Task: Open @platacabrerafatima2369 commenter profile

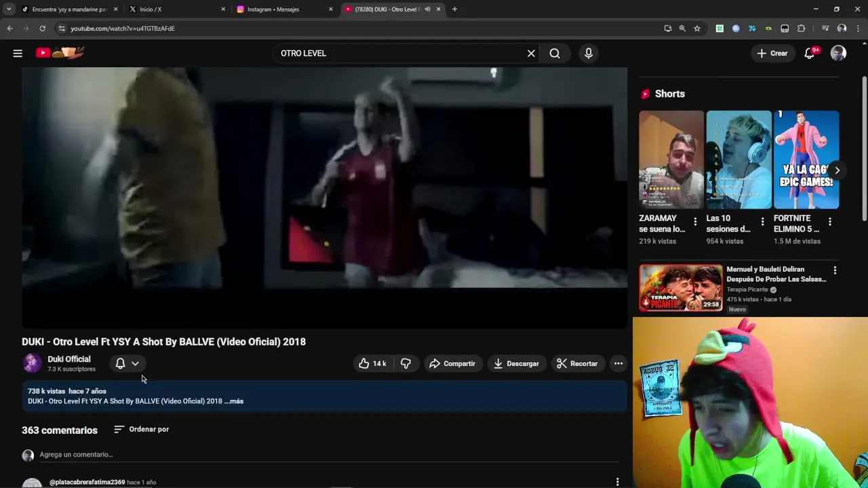Action: click(x=87, y=482)
